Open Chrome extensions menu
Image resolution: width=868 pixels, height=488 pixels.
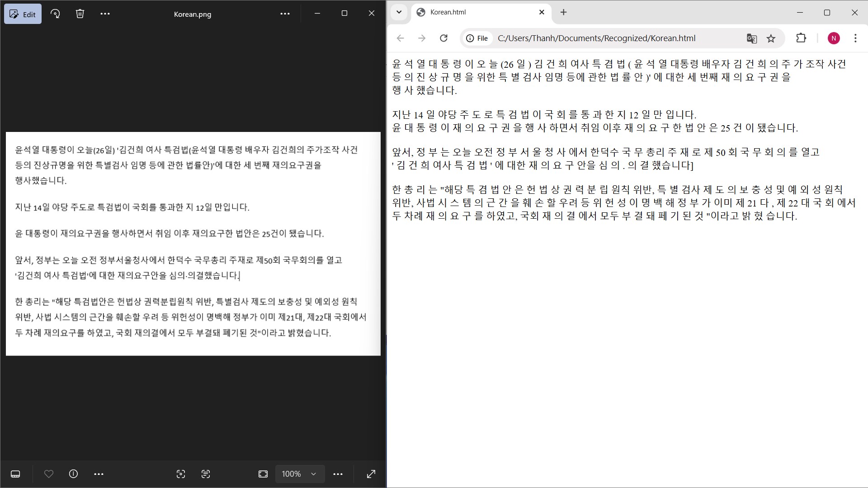click(x=801, y=38)
